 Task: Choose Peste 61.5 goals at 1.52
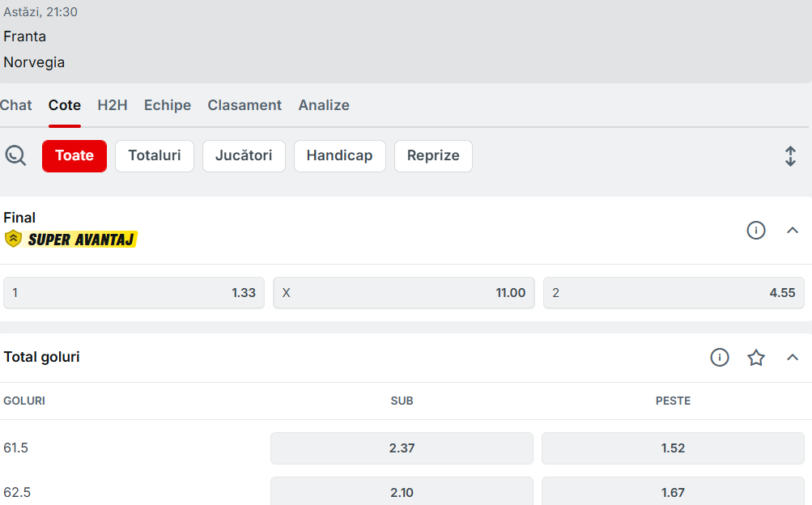(x=673, y=448)
